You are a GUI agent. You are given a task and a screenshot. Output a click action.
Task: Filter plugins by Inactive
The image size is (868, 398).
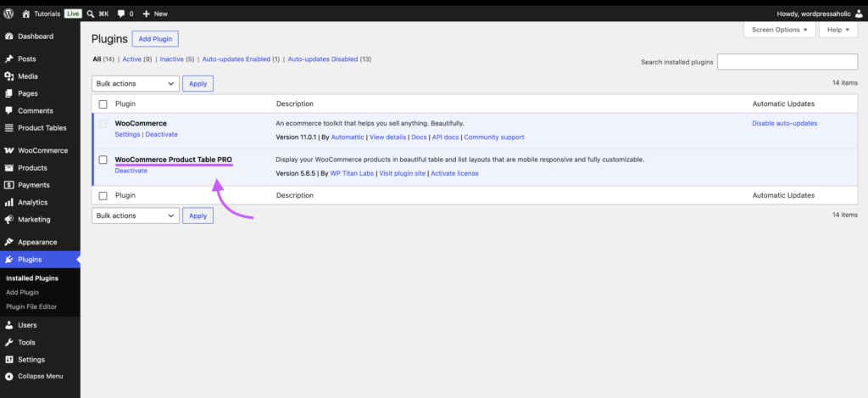point(171,59)
